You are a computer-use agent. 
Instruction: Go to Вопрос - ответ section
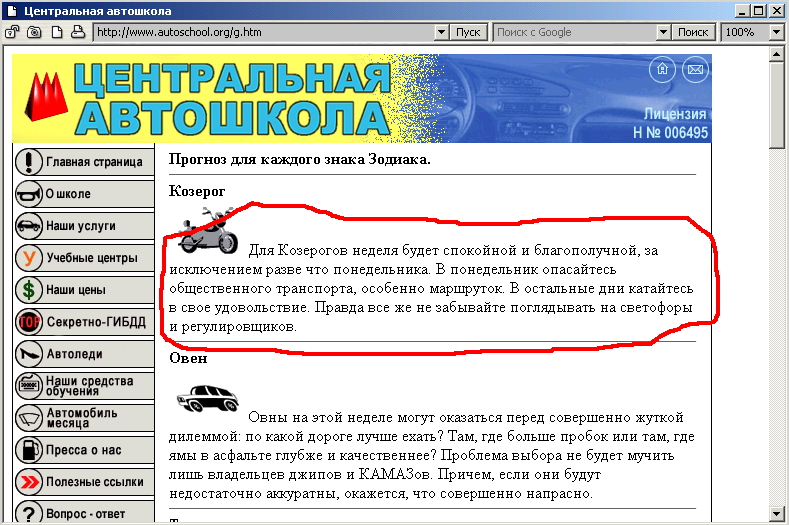click(x=84, y=512)
